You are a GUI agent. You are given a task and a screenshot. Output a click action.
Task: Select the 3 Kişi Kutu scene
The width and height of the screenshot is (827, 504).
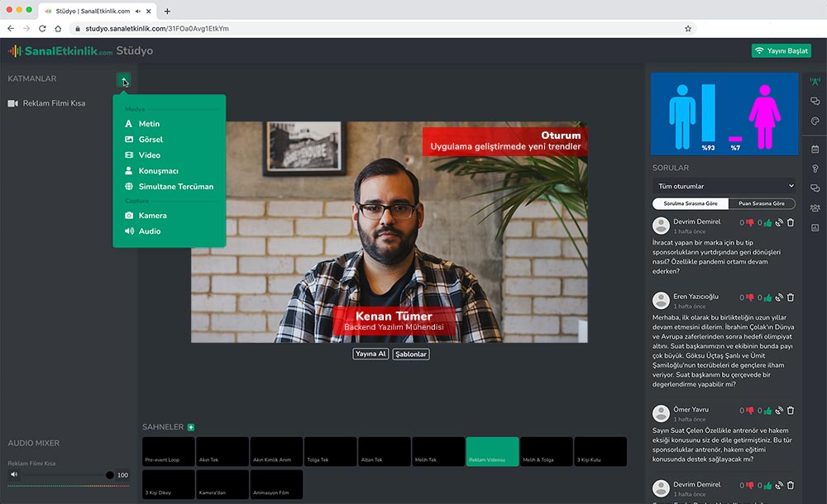(600, 451)
